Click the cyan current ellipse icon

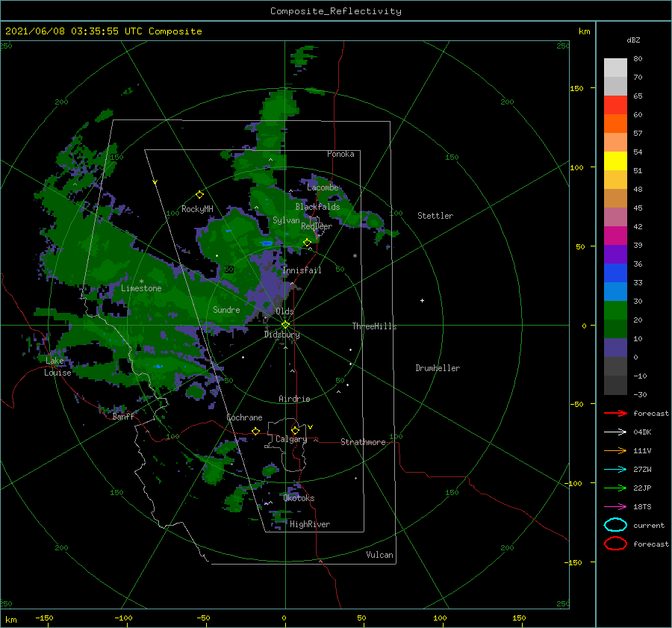(x=615, y=525)
